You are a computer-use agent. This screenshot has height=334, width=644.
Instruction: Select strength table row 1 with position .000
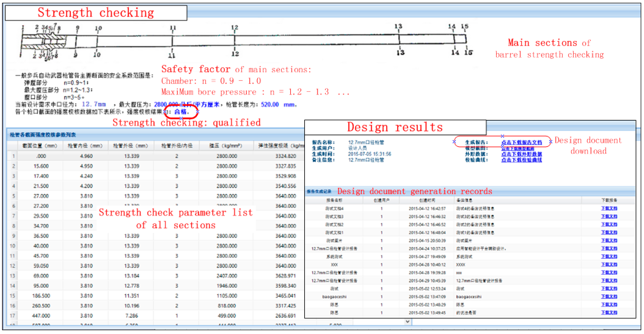coord(41,156)
